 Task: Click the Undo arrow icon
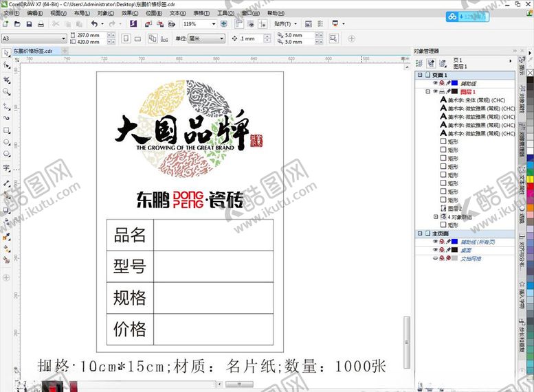coord(94,24)
